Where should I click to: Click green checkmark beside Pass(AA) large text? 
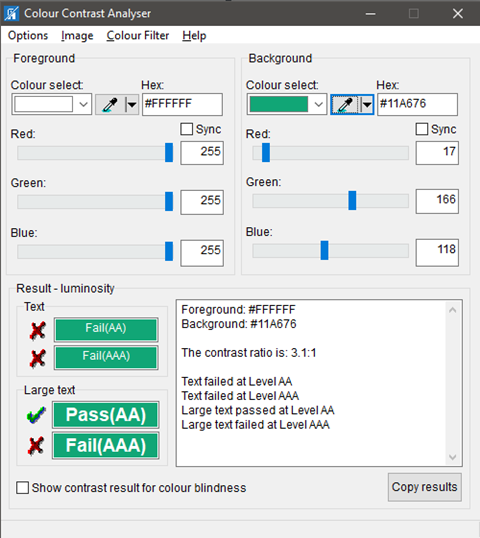coord(36,414)
